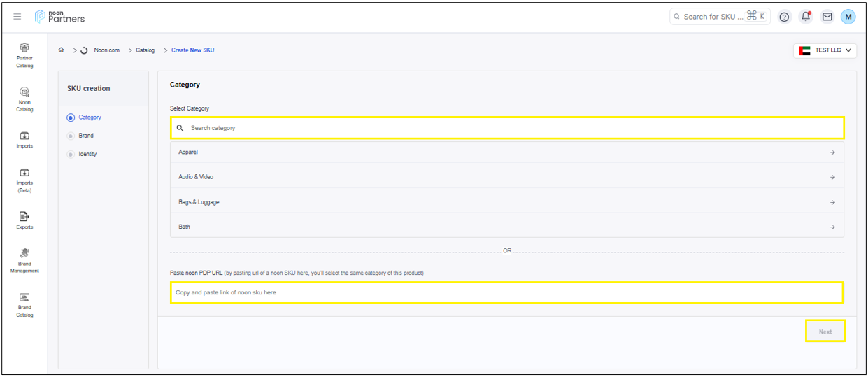This screenshot has height=377, width=868.
Task: Focus the Search category field
Action: (x=507, y=128)
